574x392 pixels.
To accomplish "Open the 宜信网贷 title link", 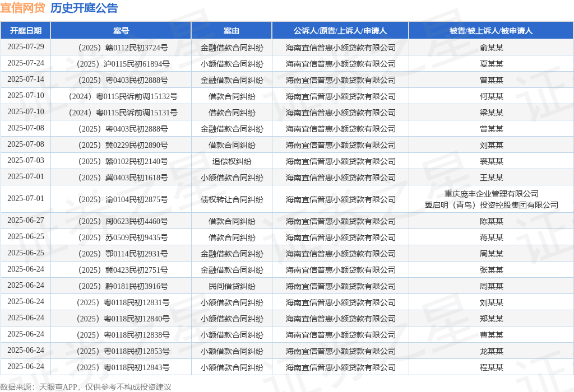I will [x=22, y=8].
